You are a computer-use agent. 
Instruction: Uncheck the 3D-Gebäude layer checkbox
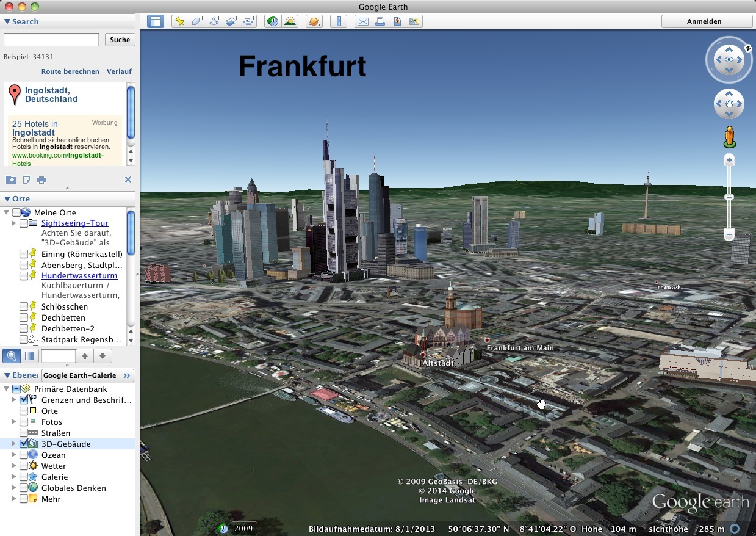24,444
